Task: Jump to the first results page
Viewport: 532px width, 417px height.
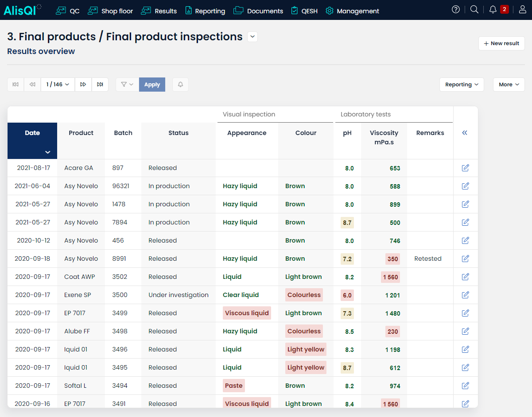Action: [x=16, y=85]
